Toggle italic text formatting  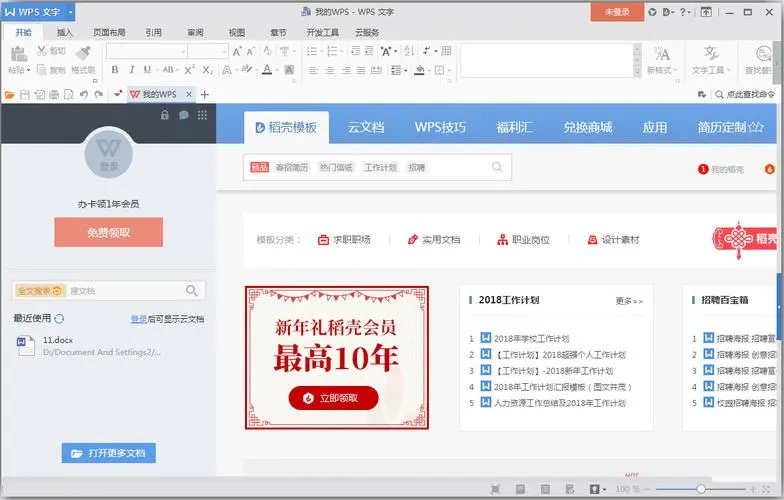131,70
